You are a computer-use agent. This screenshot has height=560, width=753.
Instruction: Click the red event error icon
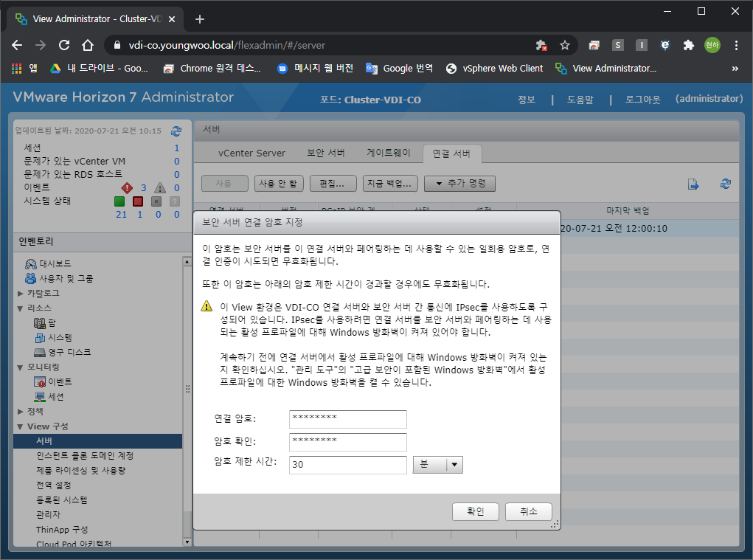[127, 188]
